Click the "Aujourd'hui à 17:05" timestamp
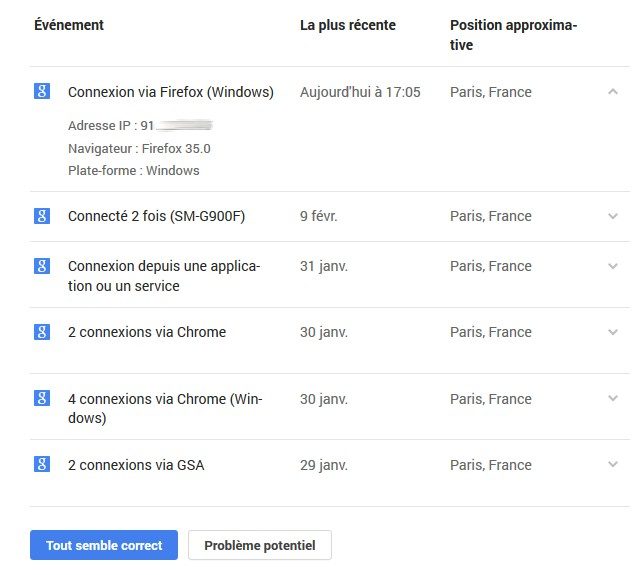The image size is (639, 575). [360, 92]
